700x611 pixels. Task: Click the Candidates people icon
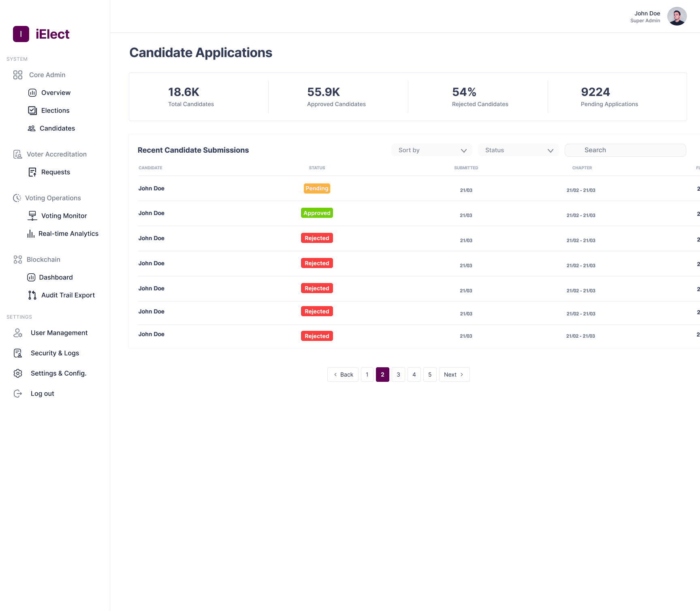(32, 128)
